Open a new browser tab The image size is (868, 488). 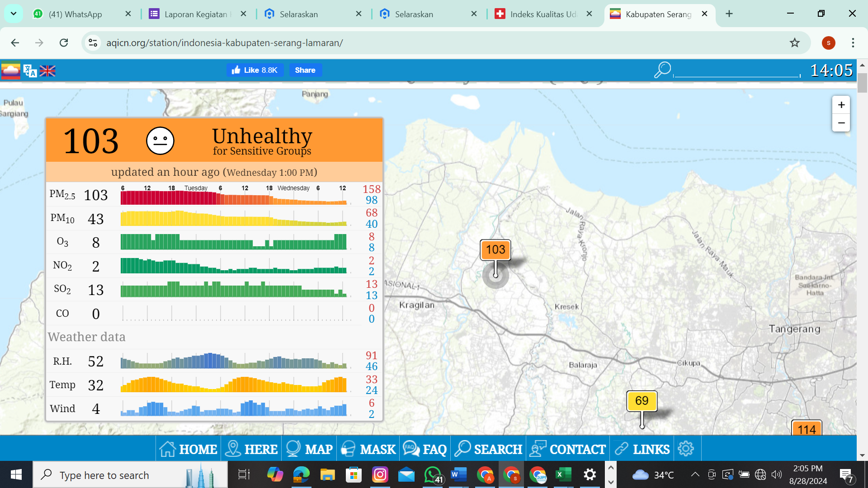(x=729, y=14)
